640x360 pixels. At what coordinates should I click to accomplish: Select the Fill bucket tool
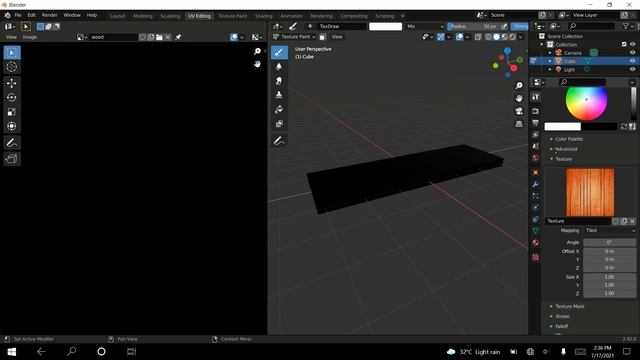(279, 109)
